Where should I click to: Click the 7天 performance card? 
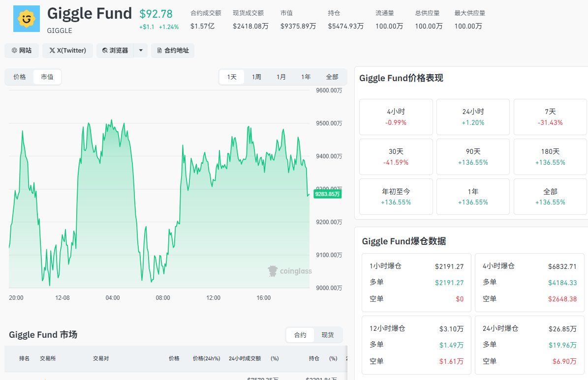550,117
